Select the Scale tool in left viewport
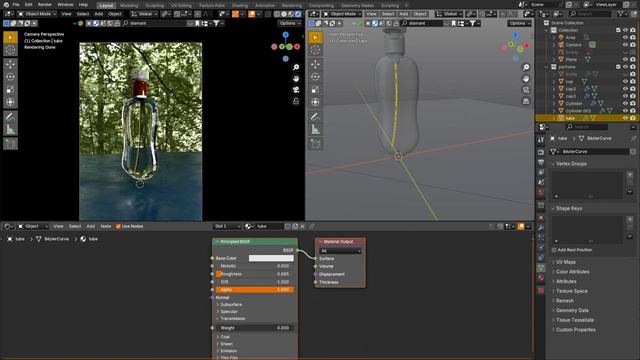This screenshot has width=640, height=360. 10,89
